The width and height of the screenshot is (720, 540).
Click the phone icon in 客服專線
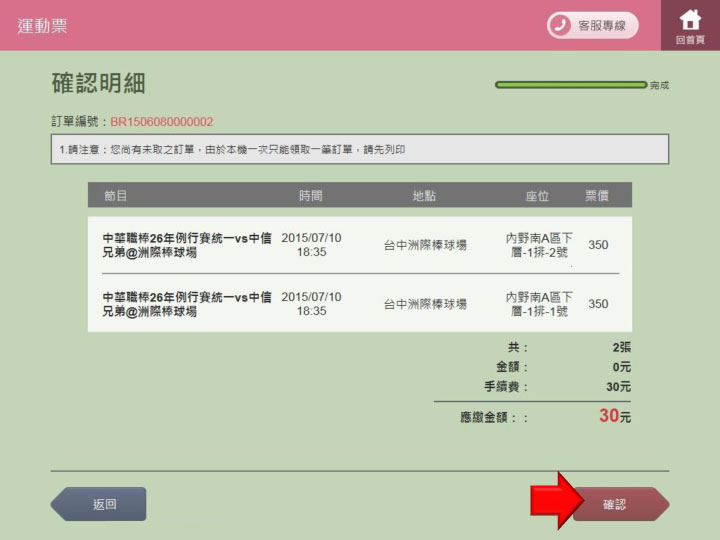[x=560, y=25]
